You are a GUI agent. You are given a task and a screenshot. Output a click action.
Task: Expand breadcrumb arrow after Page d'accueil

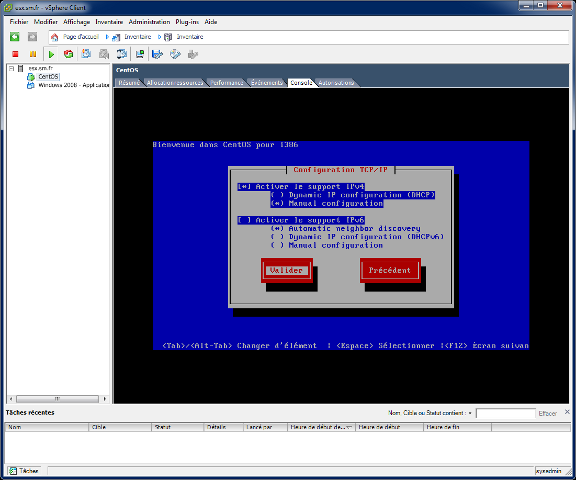coord(107,37)
